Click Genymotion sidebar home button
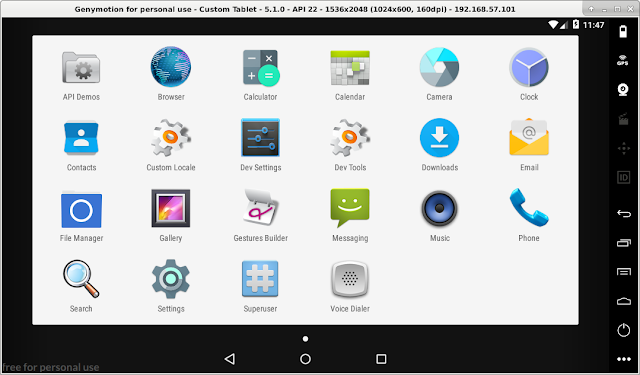The image size is (640, 375). (624, 301)
